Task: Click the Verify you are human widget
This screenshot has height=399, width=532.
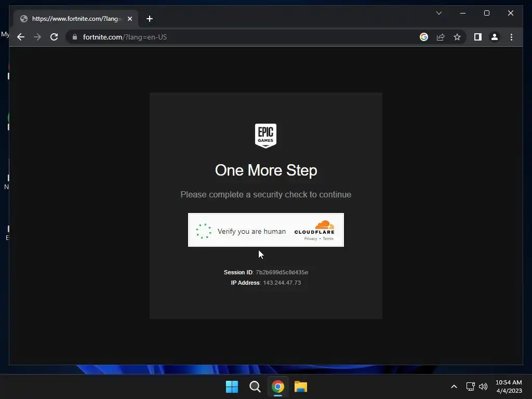Action: (265, 230)
